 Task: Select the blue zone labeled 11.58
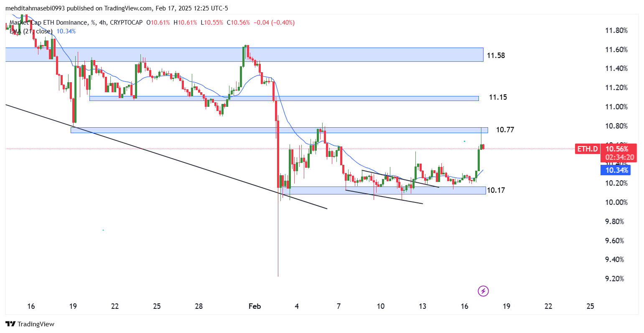[244, 55]
